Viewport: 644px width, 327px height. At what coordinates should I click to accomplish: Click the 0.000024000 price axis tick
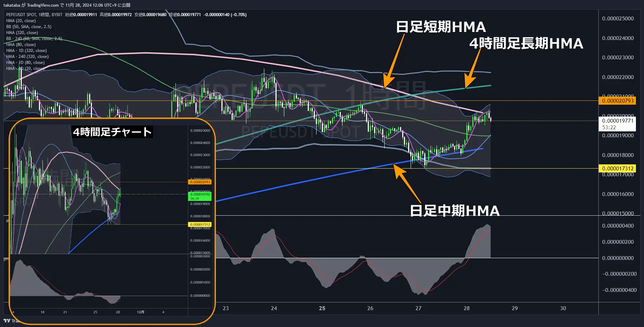click(x=618, y=38)
